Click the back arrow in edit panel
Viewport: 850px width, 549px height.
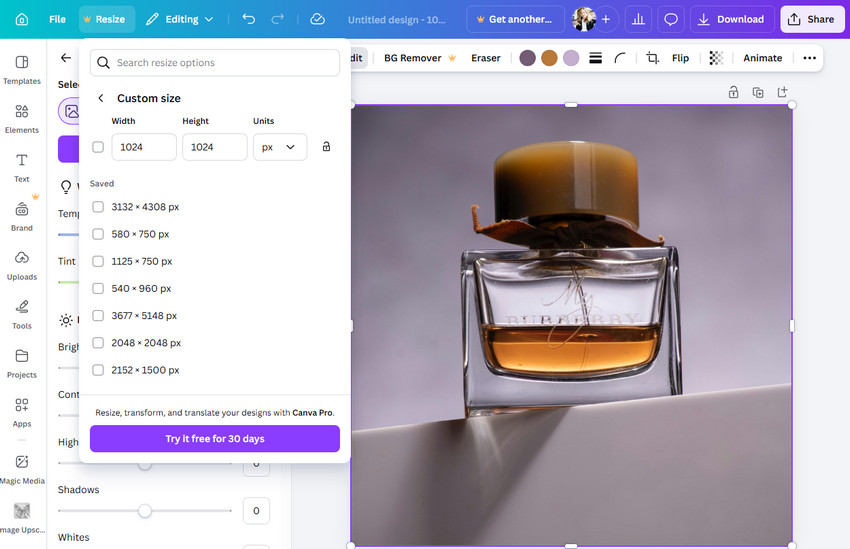(x=66, y=57)
